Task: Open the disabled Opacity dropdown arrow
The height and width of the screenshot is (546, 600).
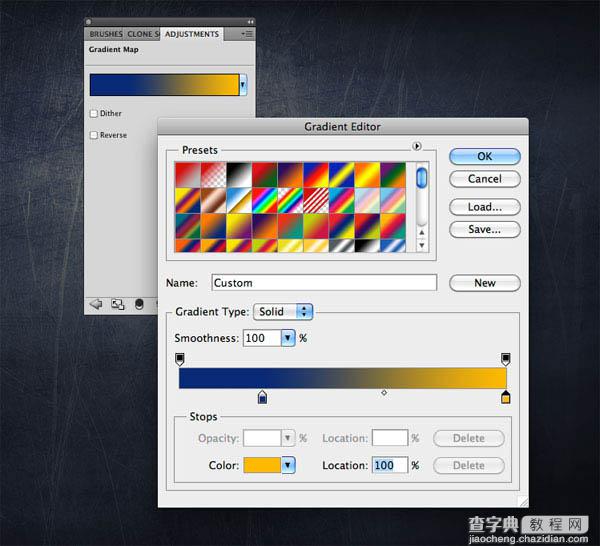Action: tap(288, 438)
